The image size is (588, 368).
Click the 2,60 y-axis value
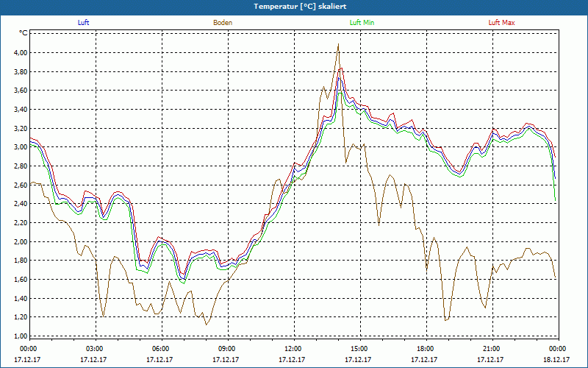coord(22,185)
